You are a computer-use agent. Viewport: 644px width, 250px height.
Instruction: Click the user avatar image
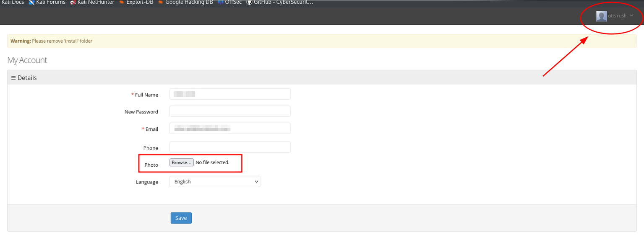pyautogui.click(x=601, y=16)
